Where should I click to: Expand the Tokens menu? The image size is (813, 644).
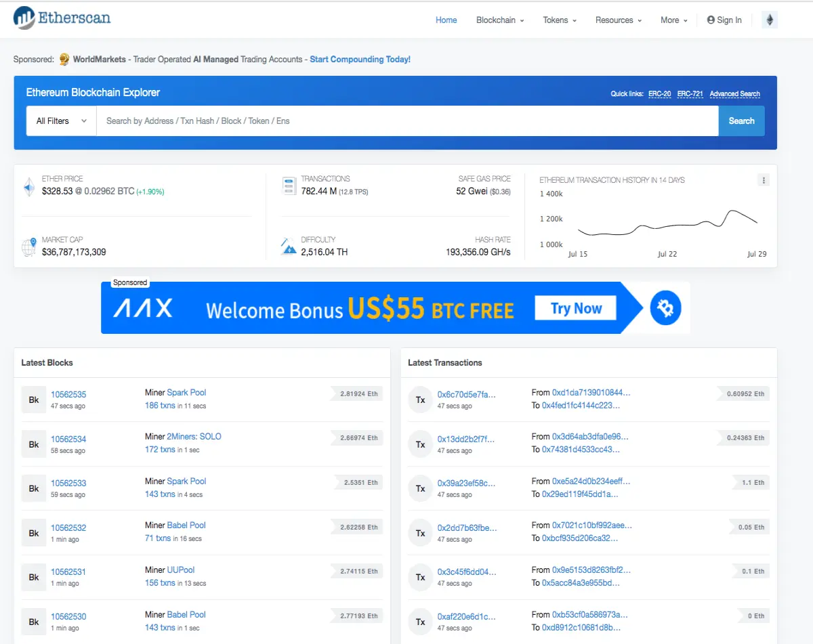point(560,20)
